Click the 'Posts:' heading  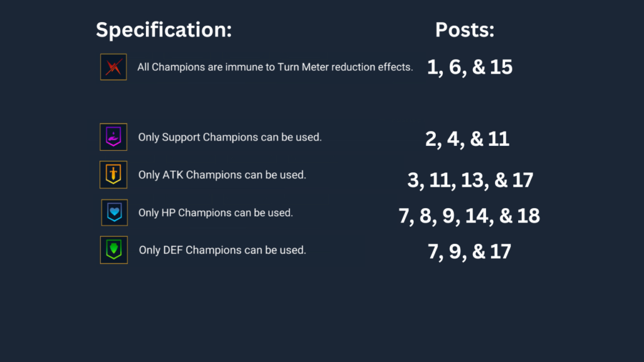coord(465,30)
